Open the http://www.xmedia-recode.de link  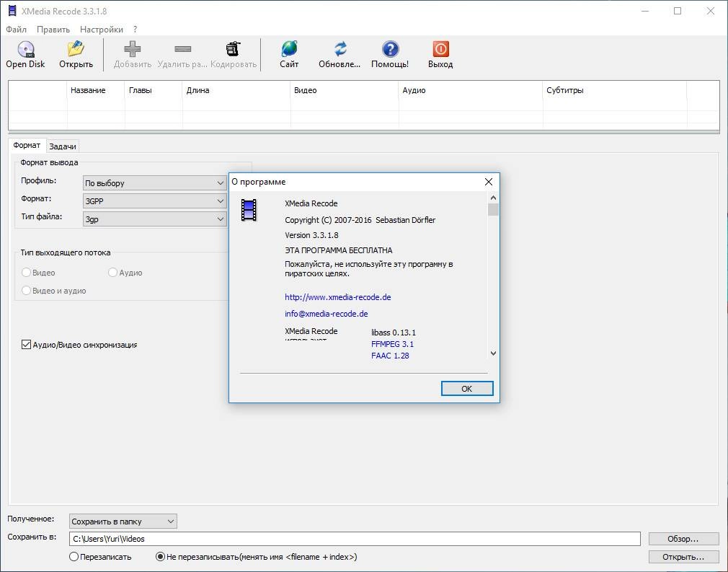point(338,297)
